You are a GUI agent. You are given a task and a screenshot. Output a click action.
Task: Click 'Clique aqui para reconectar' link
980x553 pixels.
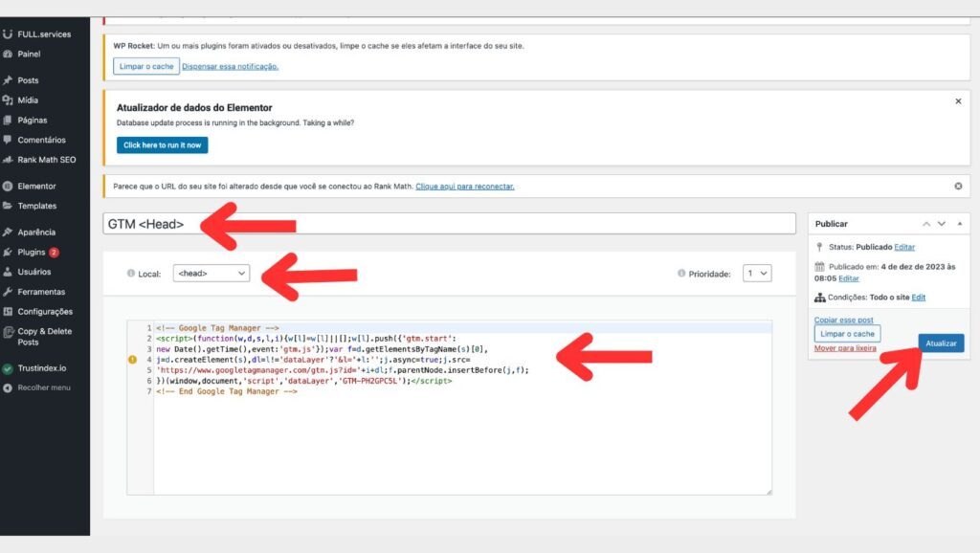point(465,187)
